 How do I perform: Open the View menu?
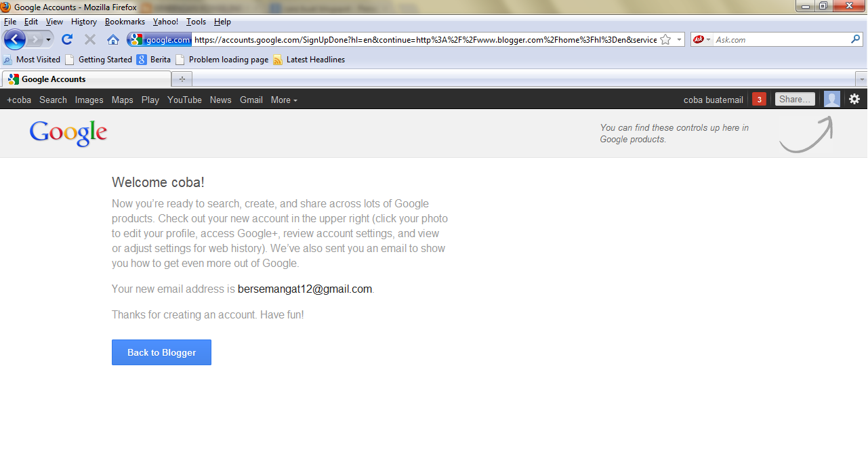tap(54, 22)
